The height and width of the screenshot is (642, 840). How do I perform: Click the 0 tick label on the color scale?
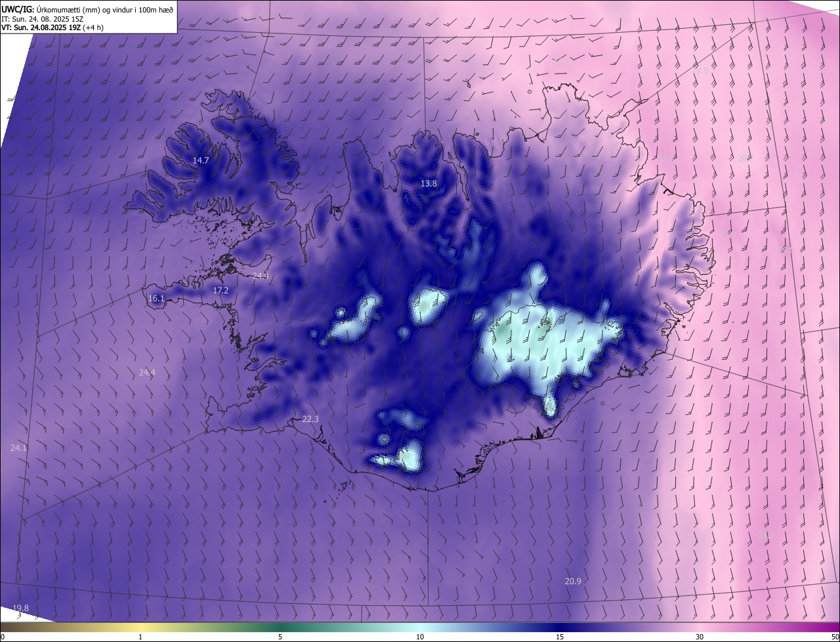click(x=3, y=637)
